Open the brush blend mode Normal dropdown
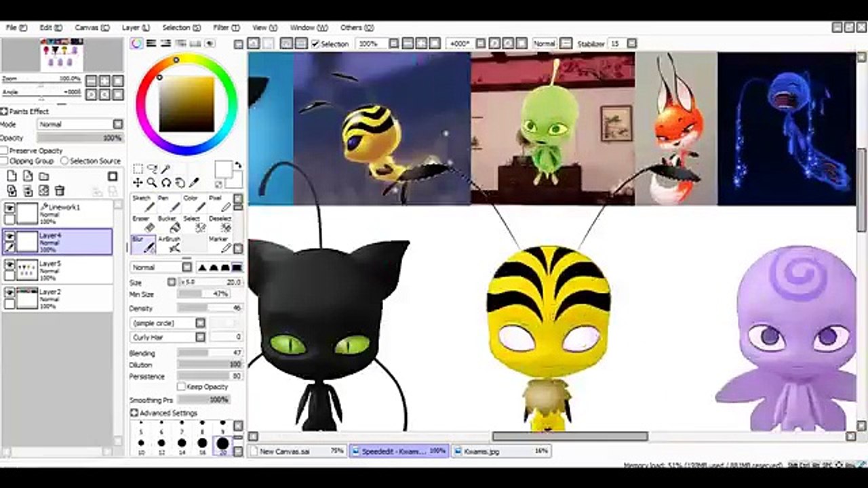Screen dimensions: 868x488 coord(162,267)
